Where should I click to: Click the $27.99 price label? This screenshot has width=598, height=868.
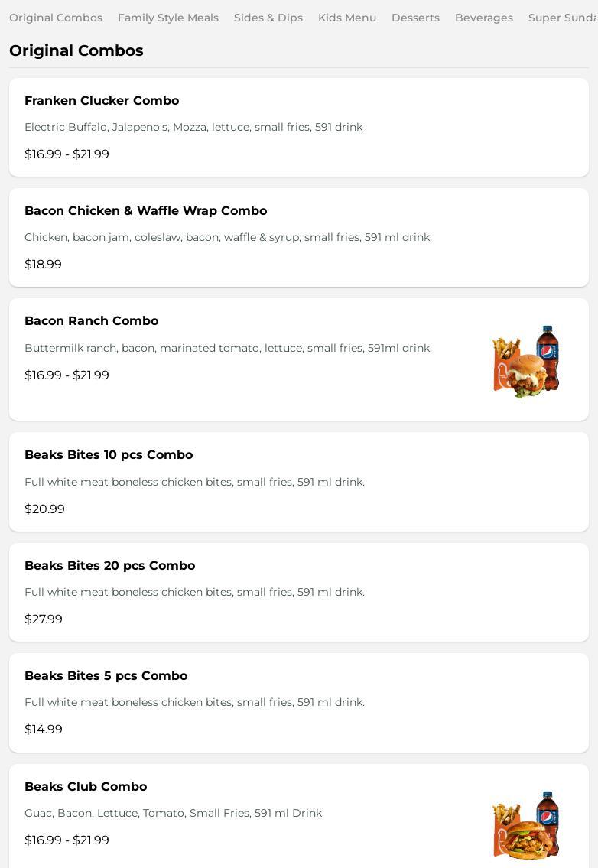pos(44,619)
